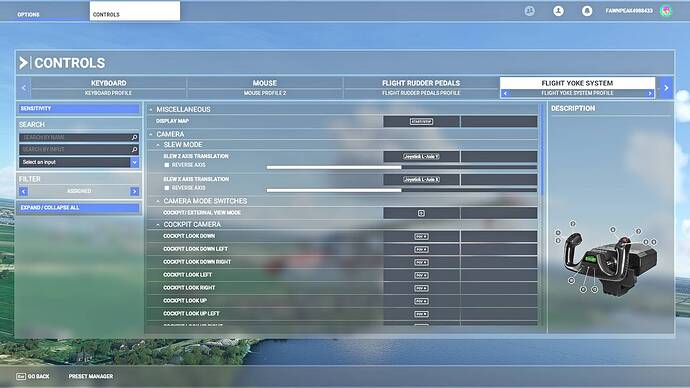Open the notifications bell icon
Viewport: 690px width, 388px height.
point(587,11)
